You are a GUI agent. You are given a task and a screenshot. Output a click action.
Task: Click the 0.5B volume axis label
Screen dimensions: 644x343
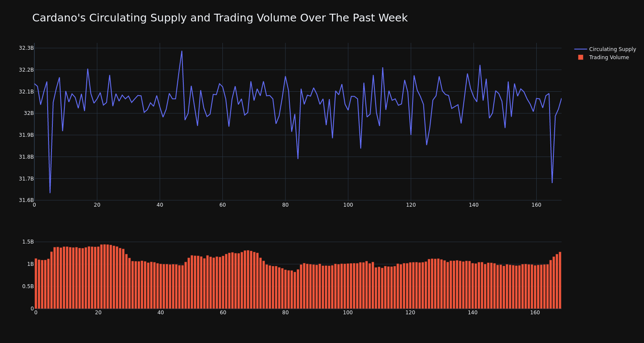(x=28, y=286)
